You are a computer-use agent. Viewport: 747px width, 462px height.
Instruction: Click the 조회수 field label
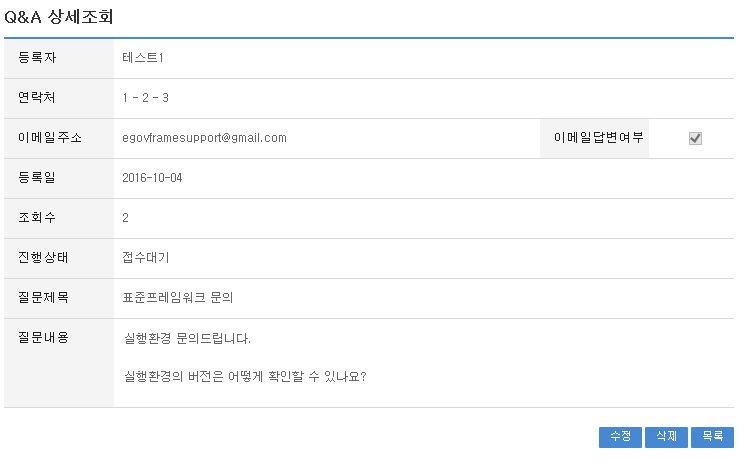[38, 218]
